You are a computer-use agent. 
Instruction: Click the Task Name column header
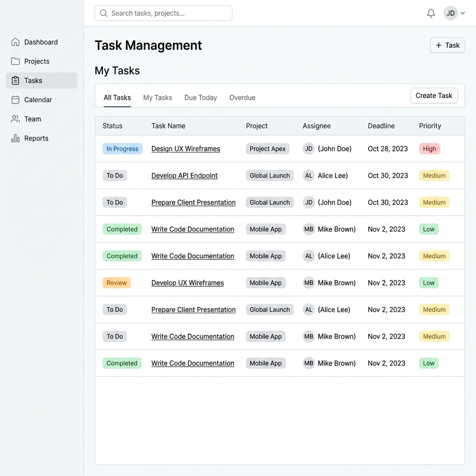click(x=168, y=126)
